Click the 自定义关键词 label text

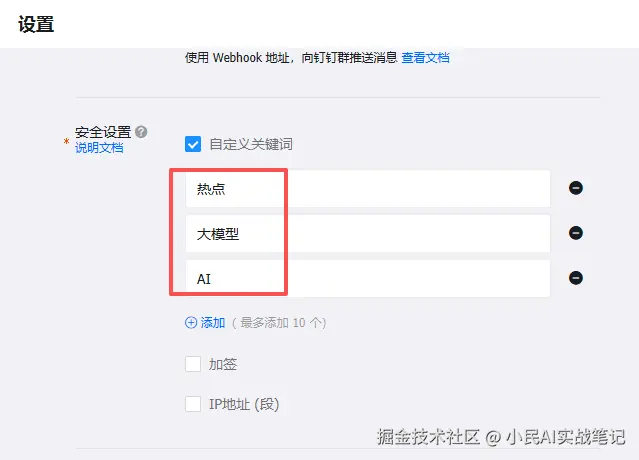click(251, 144)
